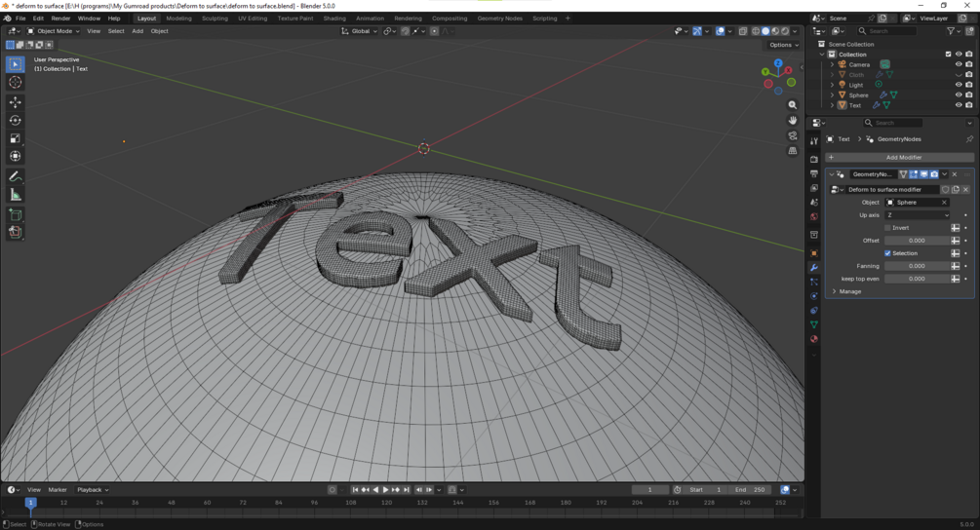Open the Playback dropdown in timeline

pyautogui.click(x=93, y=490)
